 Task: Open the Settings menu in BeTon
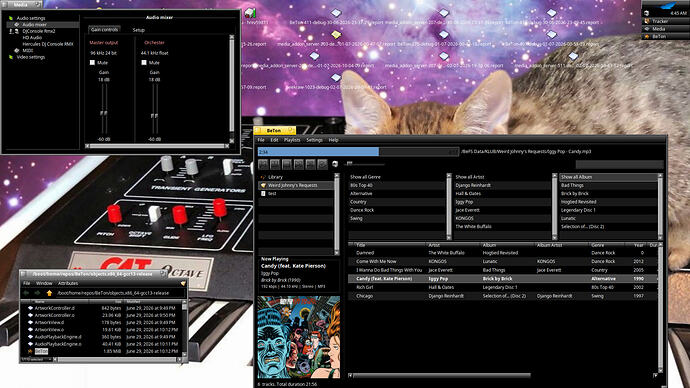314,140
